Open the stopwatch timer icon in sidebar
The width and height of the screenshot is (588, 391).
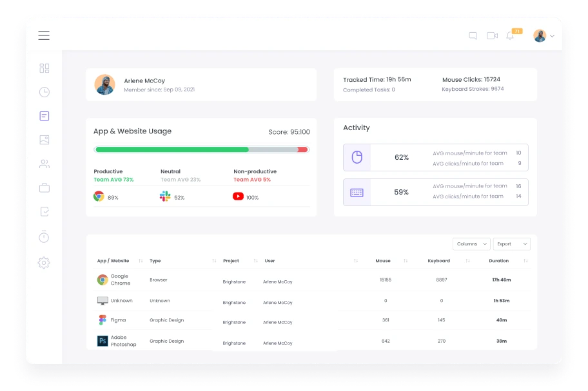[44, 236]
